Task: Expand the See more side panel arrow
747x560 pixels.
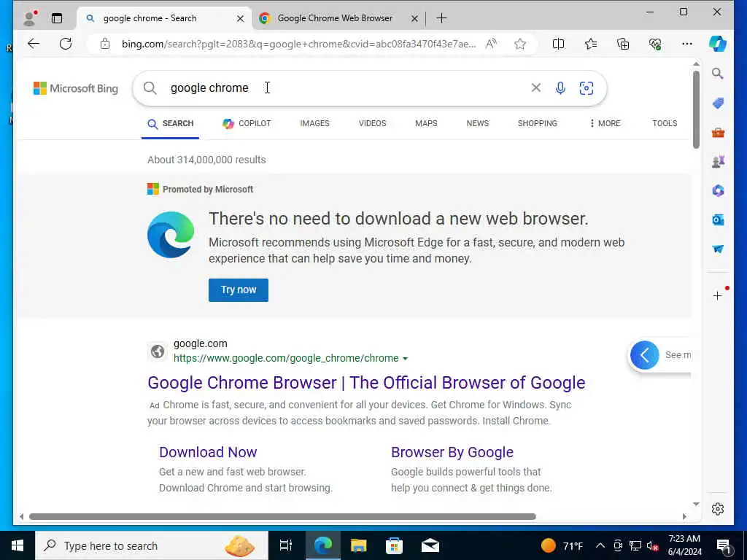Action: [645, 355]
